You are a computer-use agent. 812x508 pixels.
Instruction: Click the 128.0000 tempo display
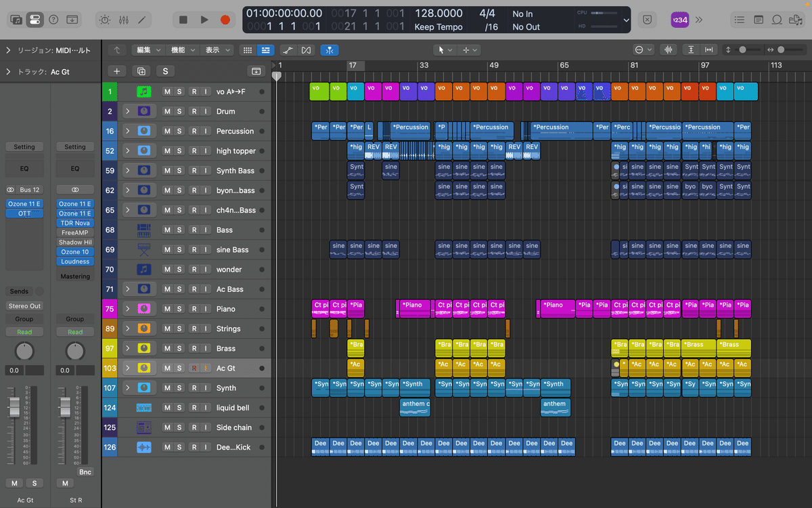point(438,14)
